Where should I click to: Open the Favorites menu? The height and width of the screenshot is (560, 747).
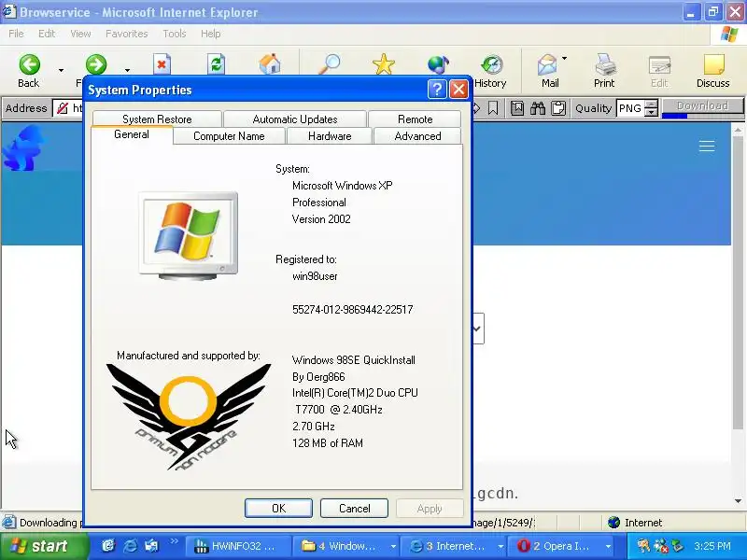pos(127,34)
